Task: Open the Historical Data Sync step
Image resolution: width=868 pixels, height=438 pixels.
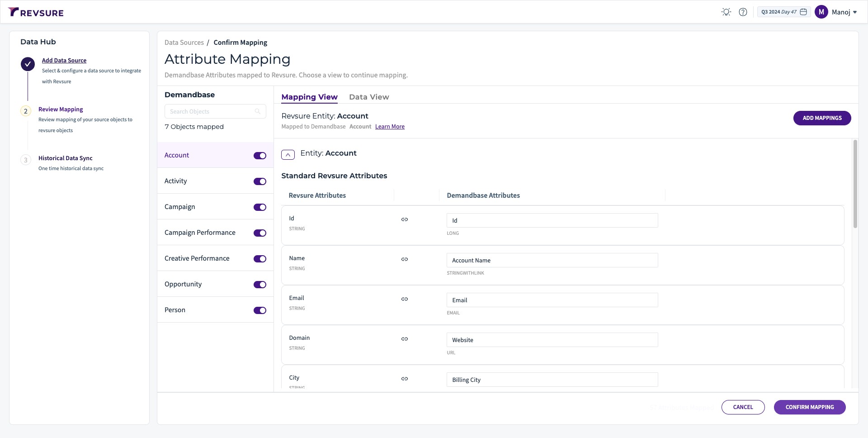Action: [66, 158]
